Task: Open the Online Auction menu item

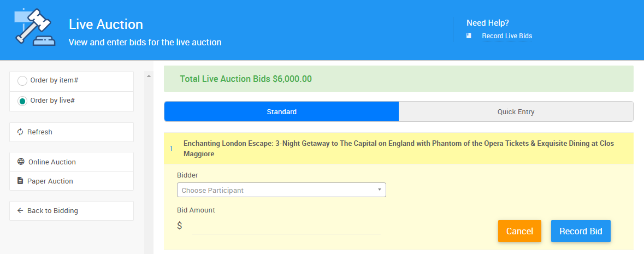Action: [x=52, y=162]
